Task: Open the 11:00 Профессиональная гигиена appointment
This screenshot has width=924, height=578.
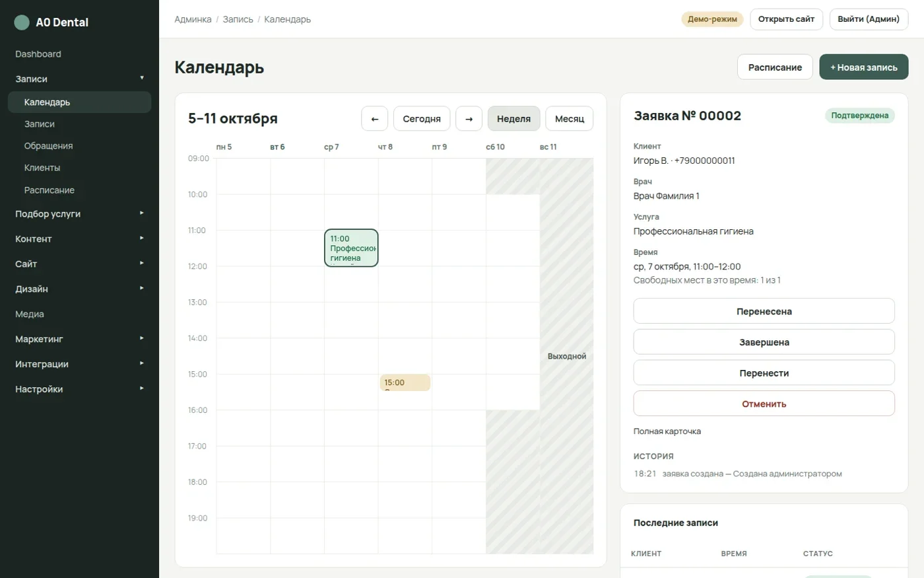Action: (x=351, y=248)
